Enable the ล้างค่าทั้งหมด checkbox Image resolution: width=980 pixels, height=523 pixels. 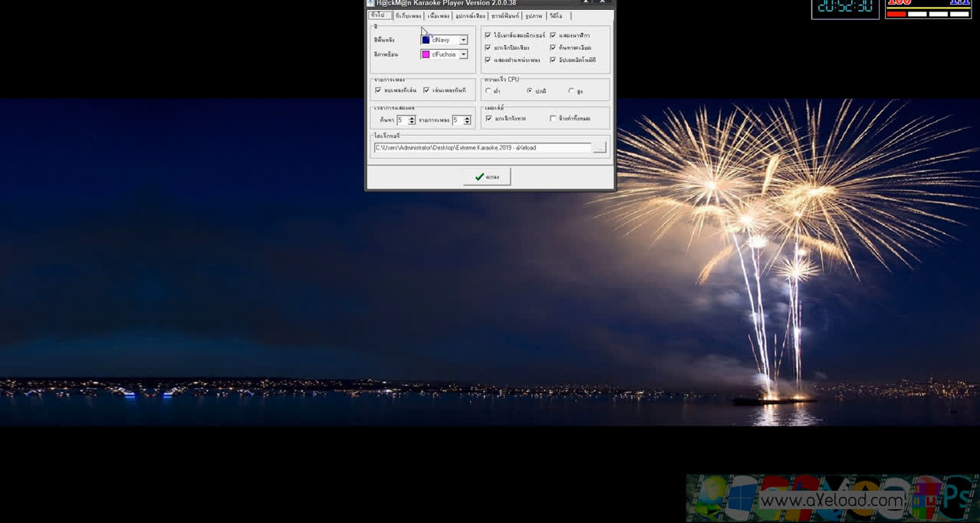553,118
